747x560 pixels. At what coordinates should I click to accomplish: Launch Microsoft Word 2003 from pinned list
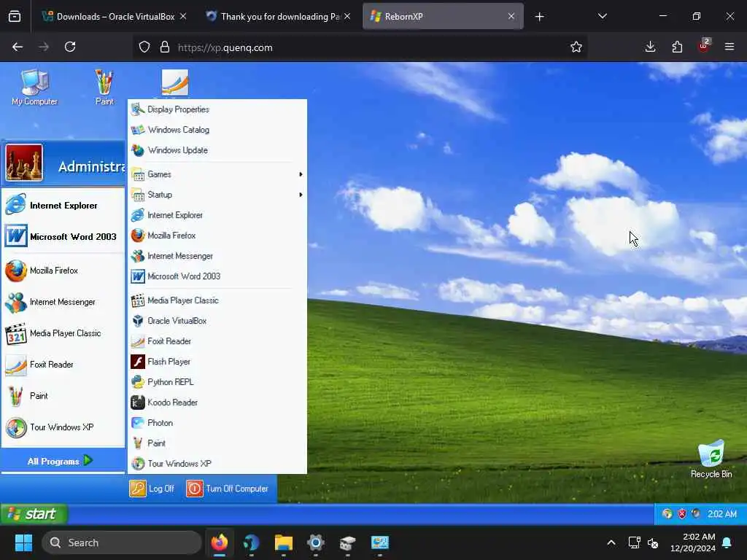[x=63, y=237]
